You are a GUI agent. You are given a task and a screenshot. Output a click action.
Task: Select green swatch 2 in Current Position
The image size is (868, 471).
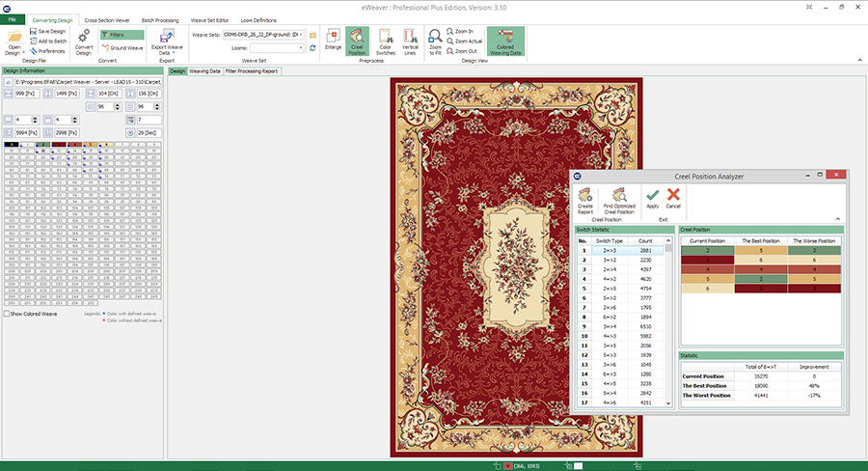pos(708,251)
